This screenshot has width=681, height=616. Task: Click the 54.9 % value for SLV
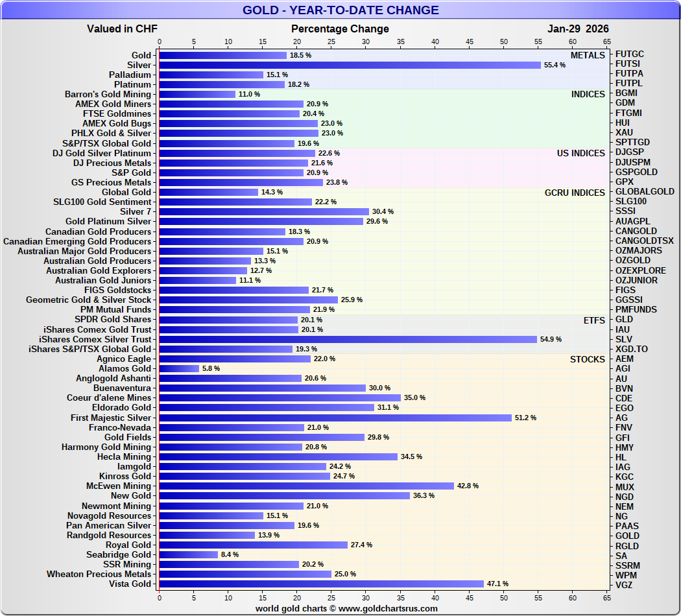(551, 340)
